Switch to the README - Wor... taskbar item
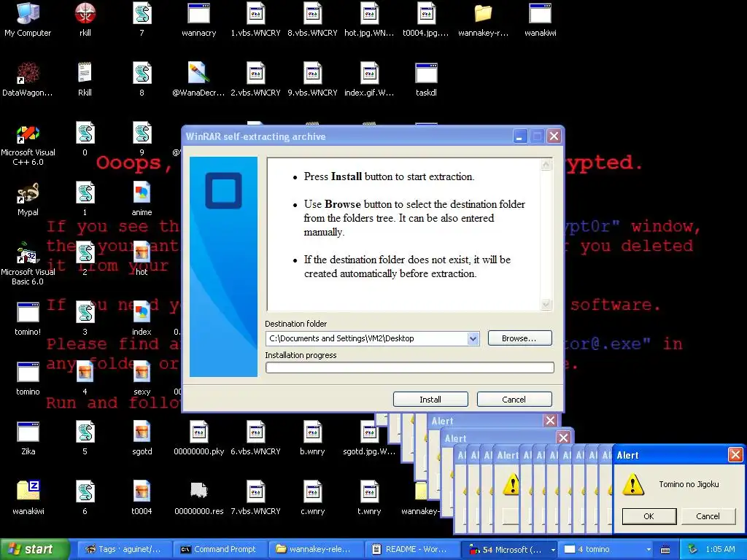This screenshot has height=560, width=747. (411, 550)
